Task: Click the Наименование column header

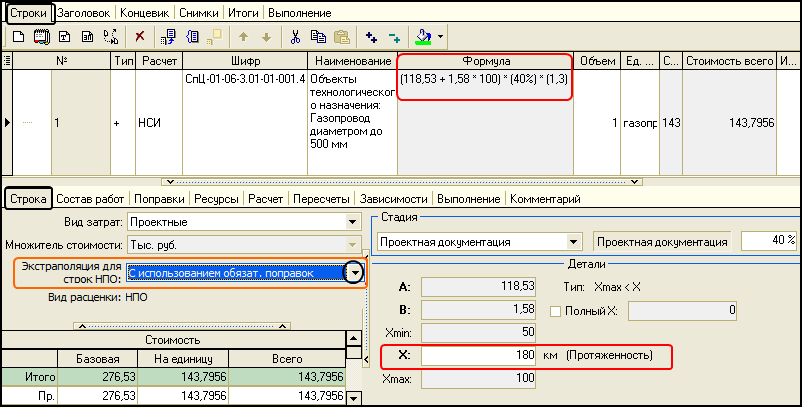Action: pos(351,62)
